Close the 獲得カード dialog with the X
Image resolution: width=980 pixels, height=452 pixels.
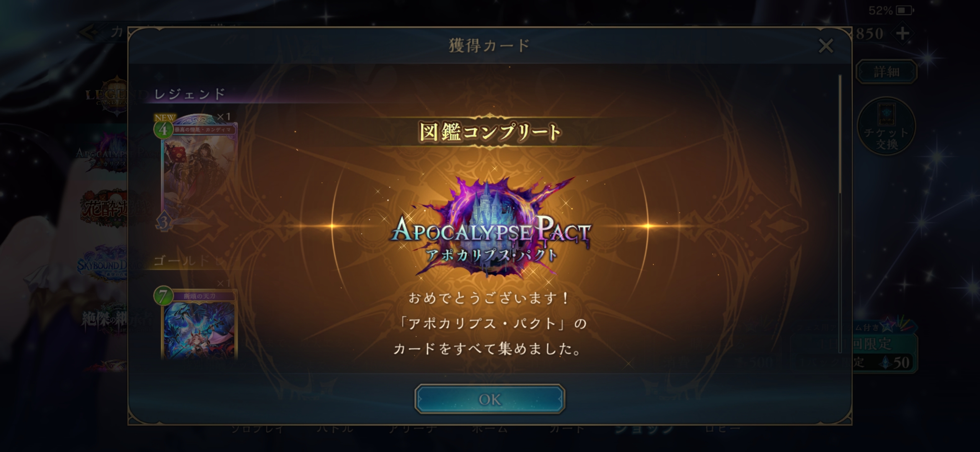(825, 46)
